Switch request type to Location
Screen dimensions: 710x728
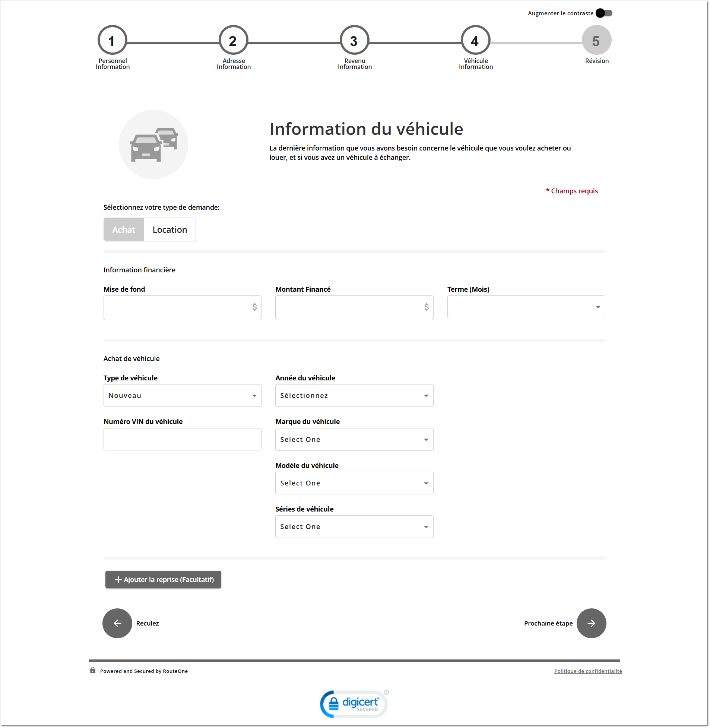coord(169,230)
